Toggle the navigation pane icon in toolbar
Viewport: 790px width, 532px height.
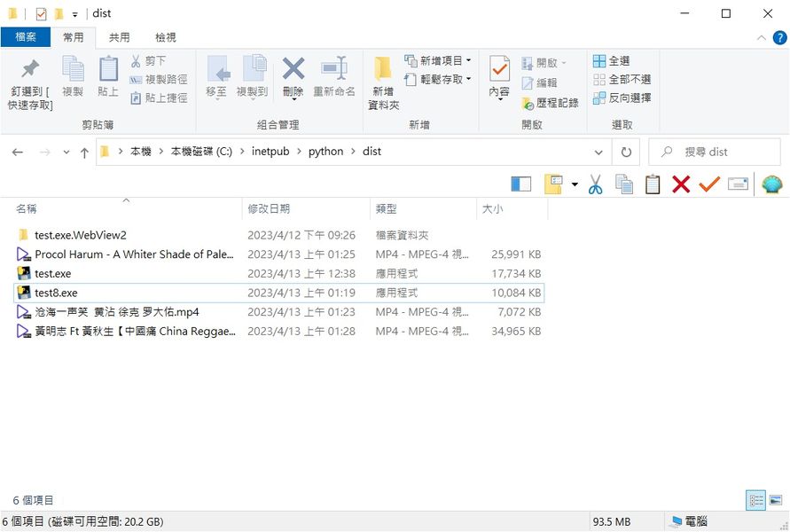pos(521,184)
